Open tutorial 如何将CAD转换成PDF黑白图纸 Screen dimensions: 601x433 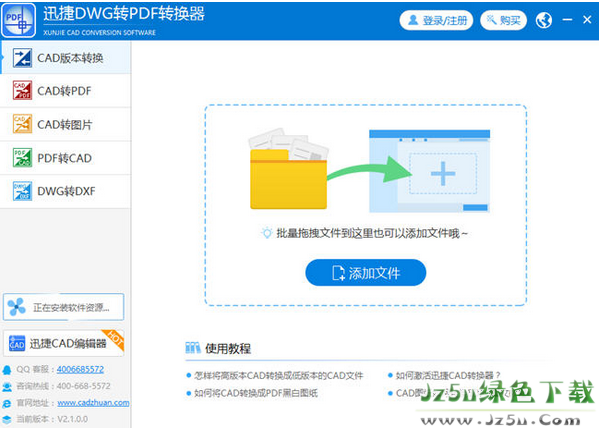click(x=256, y=393)
